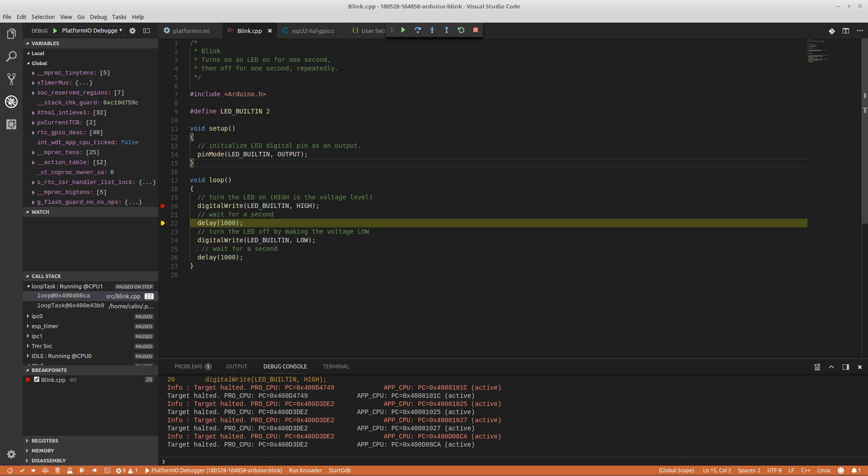Click Run Krusader in status bar
Screen dimensions: 868x476
pos(305,471)
